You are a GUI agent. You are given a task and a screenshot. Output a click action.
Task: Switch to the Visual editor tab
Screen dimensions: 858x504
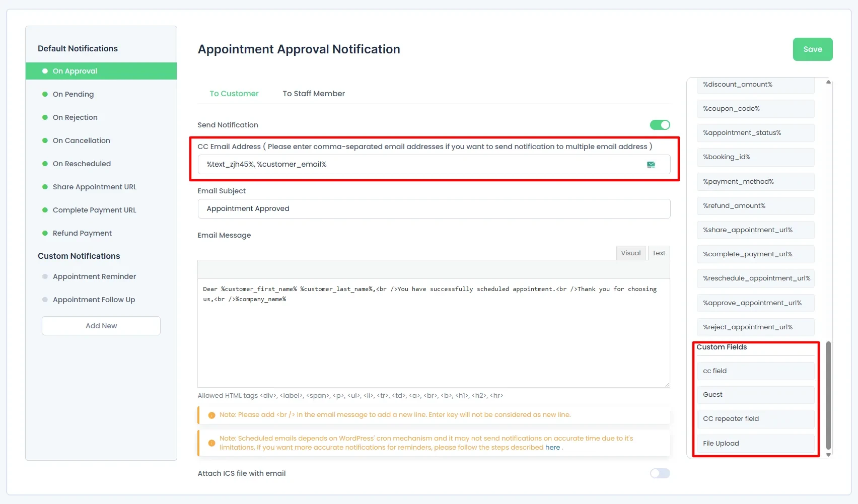coord(631,253)
